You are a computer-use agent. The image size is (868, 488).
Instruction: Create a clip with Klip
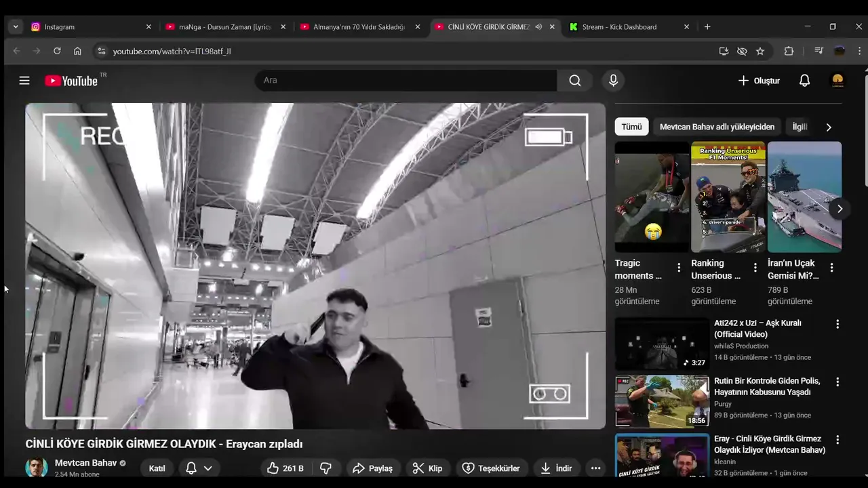pyautogui.click(x=427, y=468)
